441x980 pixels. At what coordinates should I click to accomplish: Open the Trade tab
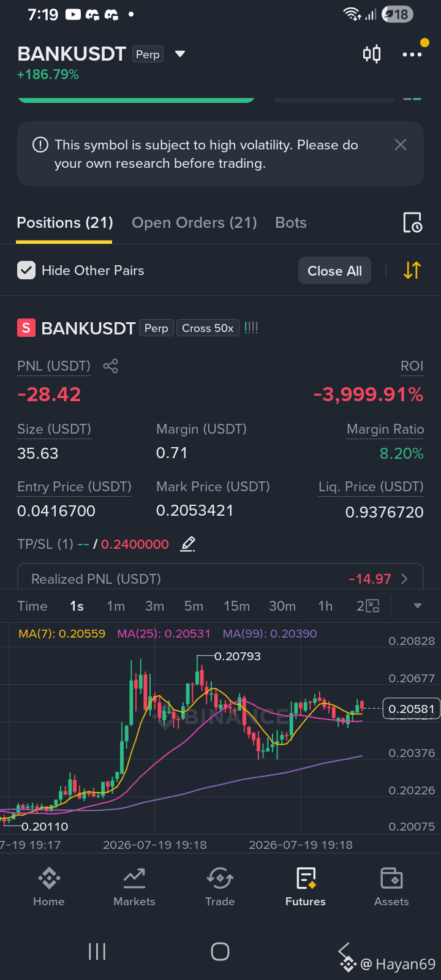coord(220,887)
